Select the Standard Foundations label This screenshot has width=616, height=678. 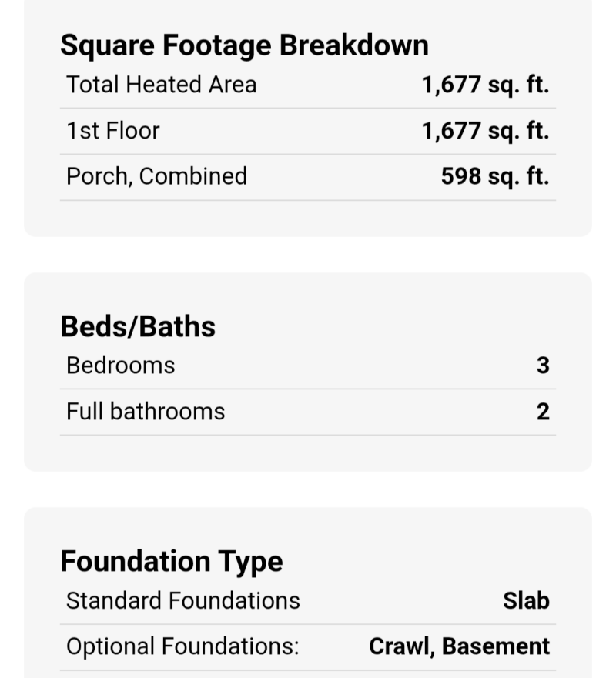(183, 600)
